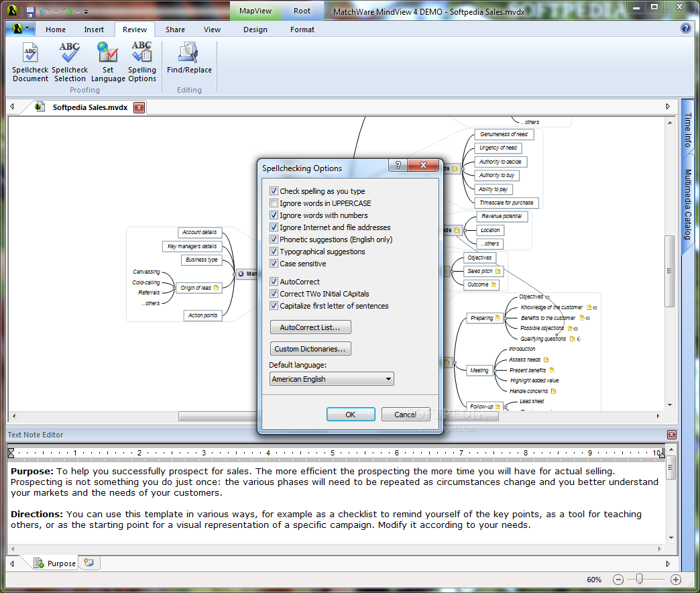
Task: Open the View ribbon tab
Action: click(212, 30)
